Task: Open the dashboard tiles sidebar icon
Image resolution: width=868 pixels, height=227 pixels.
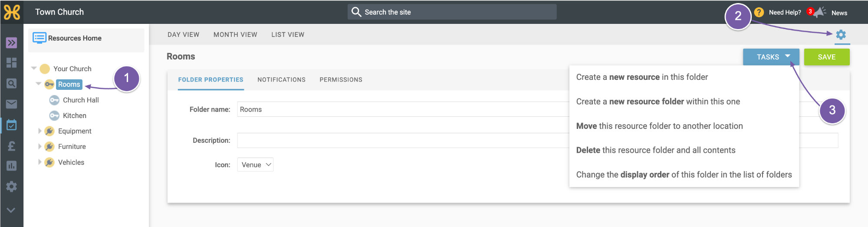Action: point(12,63)
